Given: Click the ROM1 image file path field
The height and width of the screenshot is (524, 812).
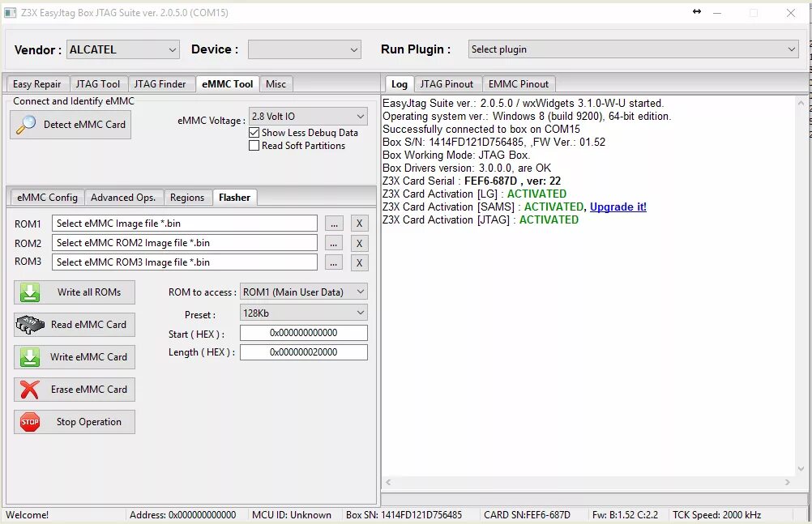Looking at the screenshot, I should pyautogui.click(x=184, y=224).
